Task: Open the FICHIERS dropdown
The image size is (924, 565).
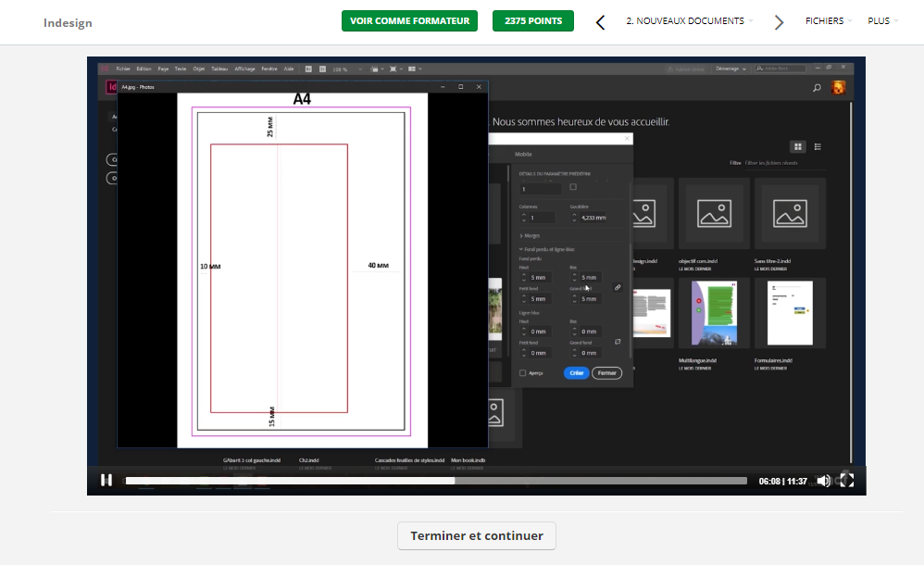Action: [x=829, y=20]
